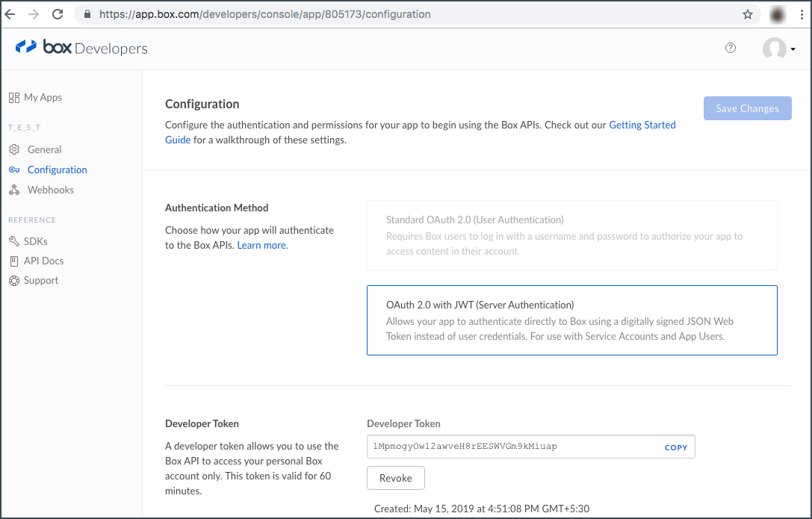
Task: Reload the page with the refresh icon
Action: point(58,14)
